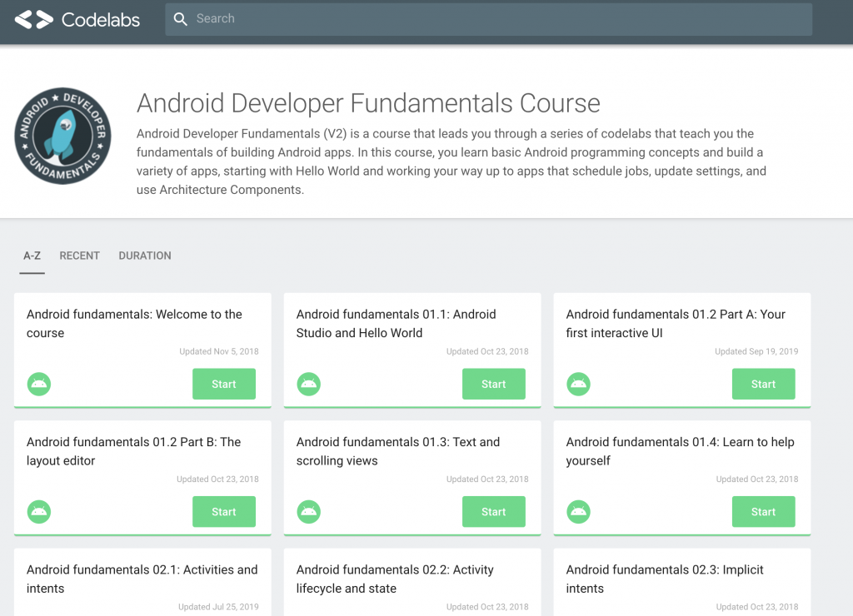Image resolution: width=853 pixels, height=616 pixels.
Task: Open 'Android fundamentals 01.4: Learn to help yourself' title
Action: coord(680,451)
